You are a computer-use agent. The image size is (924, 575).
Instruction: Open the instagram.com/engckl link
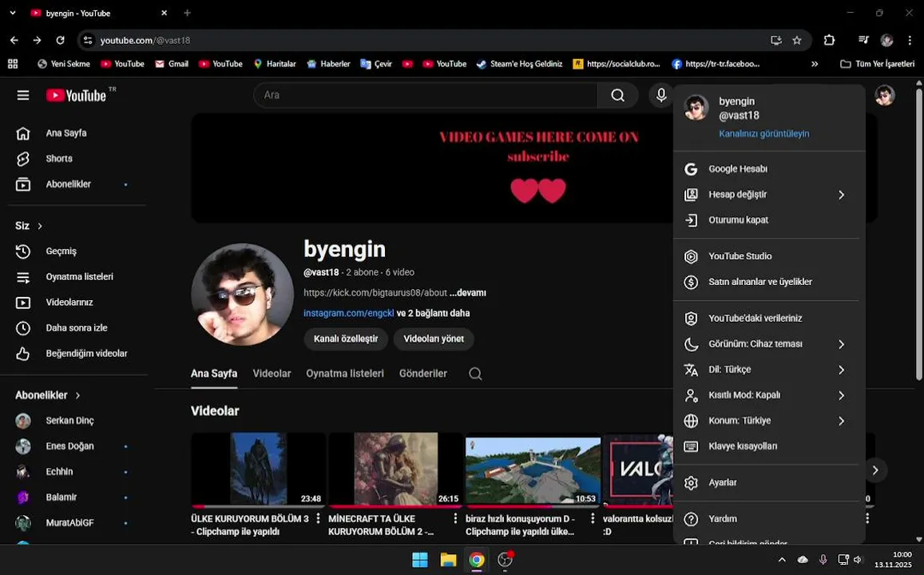click(349, 313)
